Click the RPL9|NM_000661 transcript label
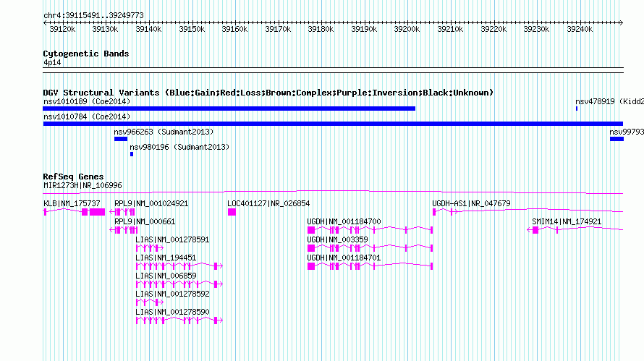 (x=145, y=222)
